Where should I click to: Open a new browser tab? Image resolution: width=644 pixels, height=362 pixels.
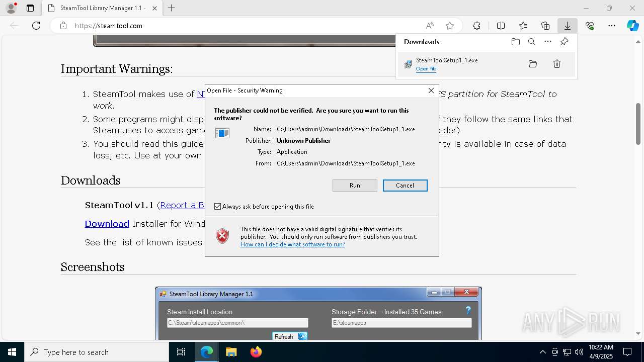(172, 8)
